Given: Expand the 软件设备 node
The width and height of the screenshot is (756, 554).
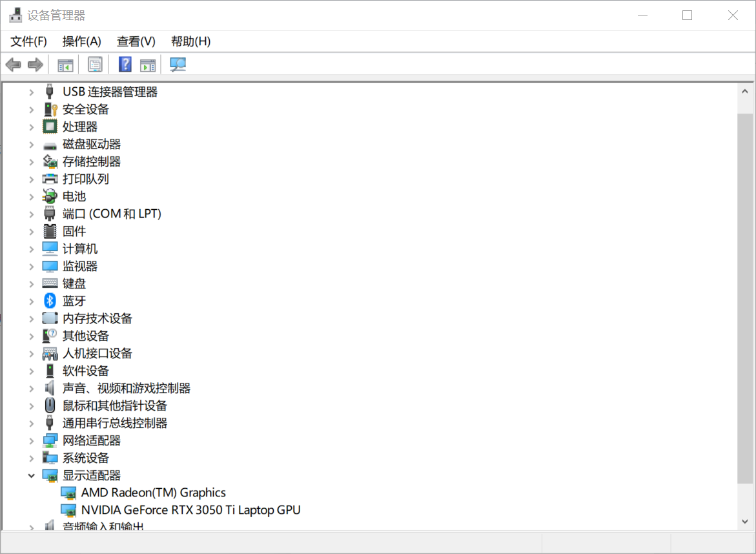Looking at the screenshot, I should pos(32,371).
